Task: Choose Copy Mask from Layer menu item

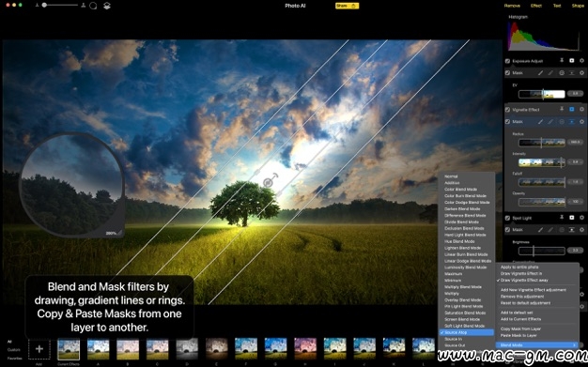Action: 520,329
